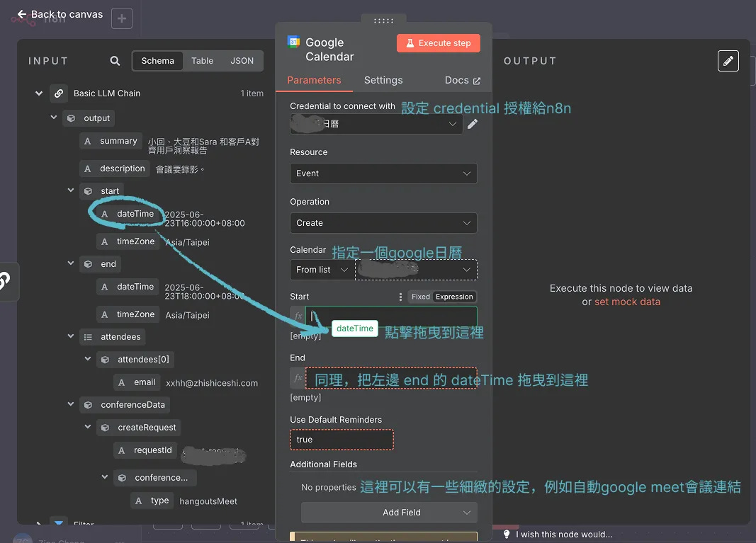Click the xxhh@zhishiceshi.com email value
756x543 pixels.
(x=212, y=383)
